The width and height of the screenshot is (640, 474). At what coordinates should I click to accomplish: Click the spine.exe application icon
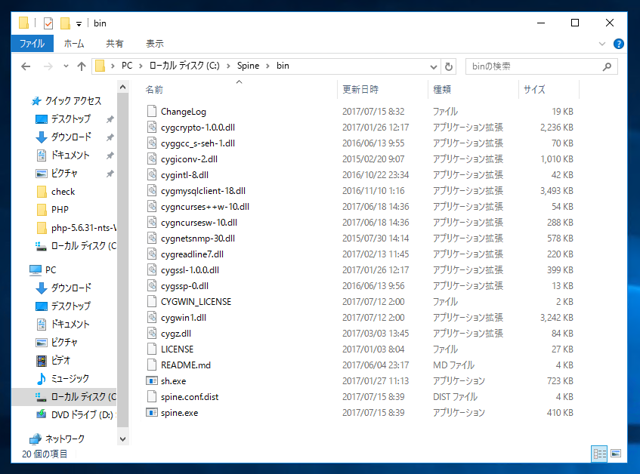click(x=152, y=413)
